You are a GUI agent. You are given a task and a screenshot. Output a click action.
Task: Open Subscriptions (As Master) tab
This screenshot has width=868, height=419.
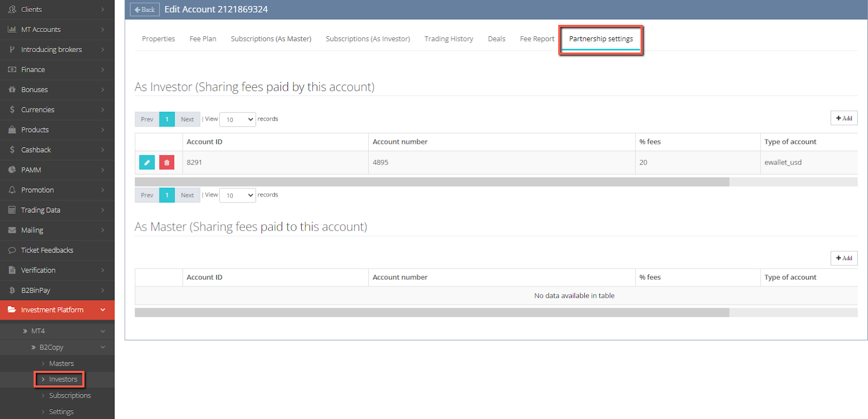(x=271, y=39)
